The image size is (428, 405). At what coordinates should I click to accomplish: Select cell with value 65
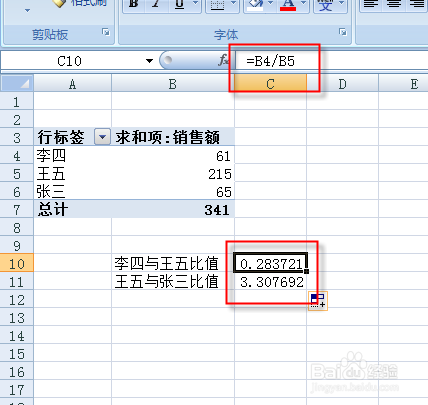tap(173, 192)
